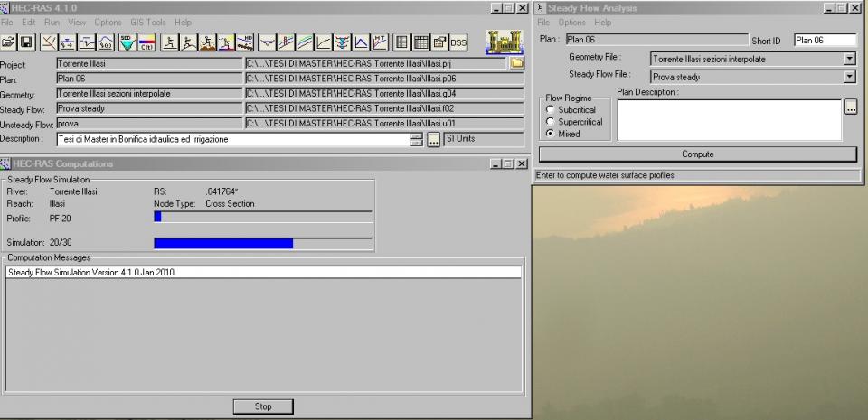This screenshot has width=868, height=420.
Task: Open the sediment data (SED) icon
Action: pos(127,42)
